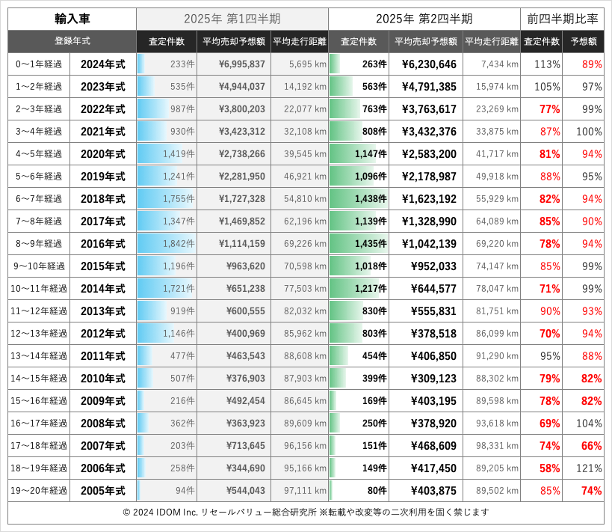Select the 66% ratio cell
Viewport: 612px width, 532px height.
[x=584, y=446]
